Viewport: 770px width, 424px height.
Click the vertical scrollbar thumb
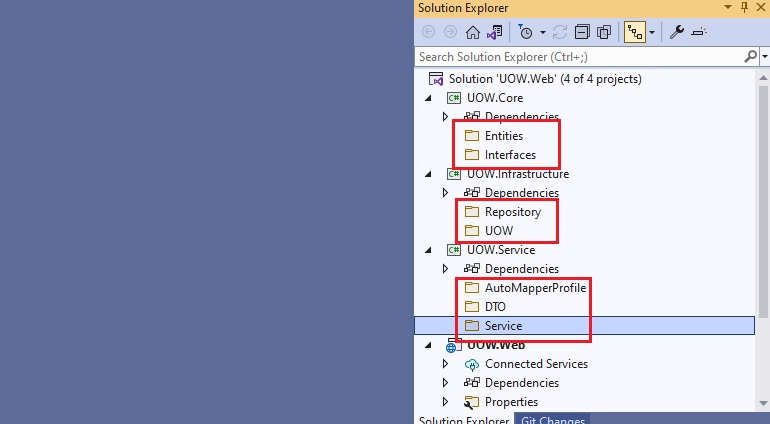click(763, 202)
